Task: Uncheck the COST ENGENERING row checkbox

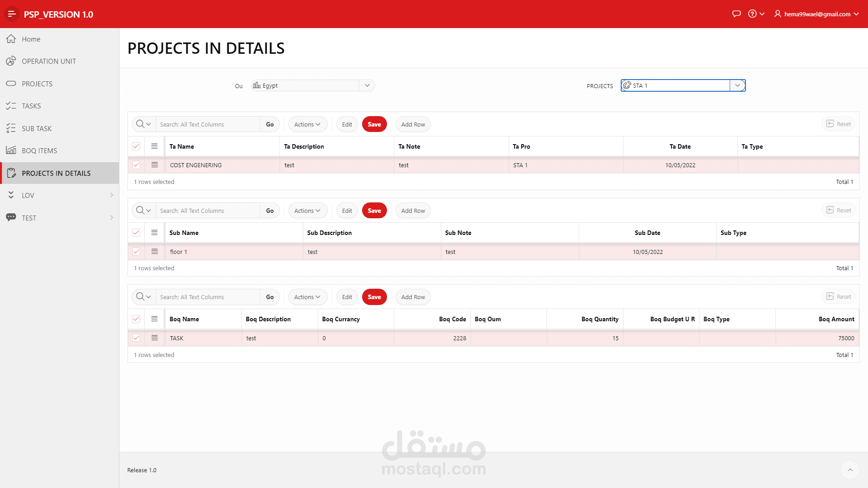Action: pyautogui.click(x=136, y=165)
